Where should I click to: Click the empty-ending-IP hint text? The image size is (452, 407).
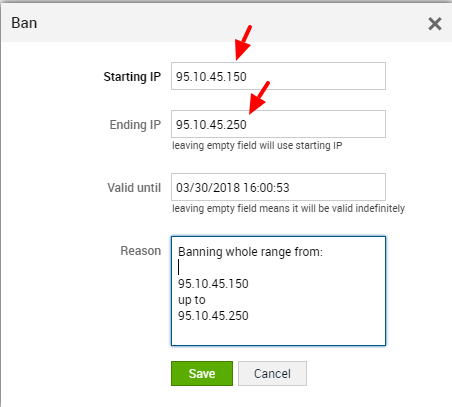(257, 146)
